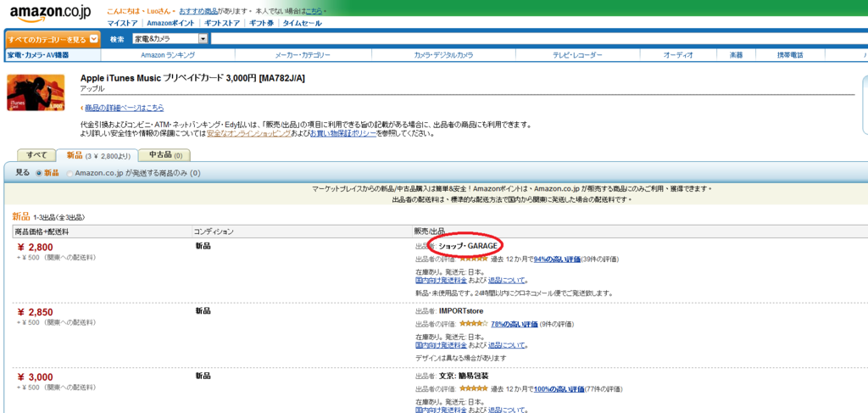Image resolution: width=868 pixels, height=413 pixels.
Task: Open 94%の高い評価 rating link
Action: 556,260
